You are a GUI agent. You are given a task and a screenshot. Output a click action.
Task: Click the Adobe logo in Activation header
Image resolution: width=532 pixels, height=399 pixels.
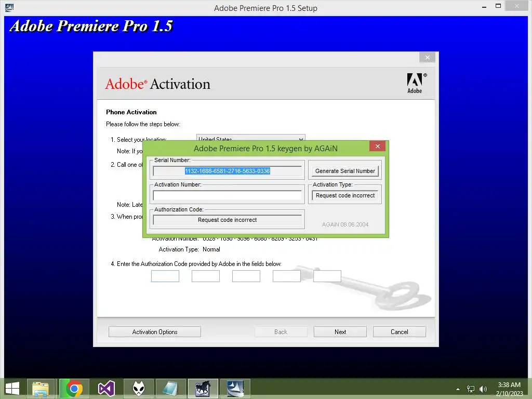(x=416, y=83)
